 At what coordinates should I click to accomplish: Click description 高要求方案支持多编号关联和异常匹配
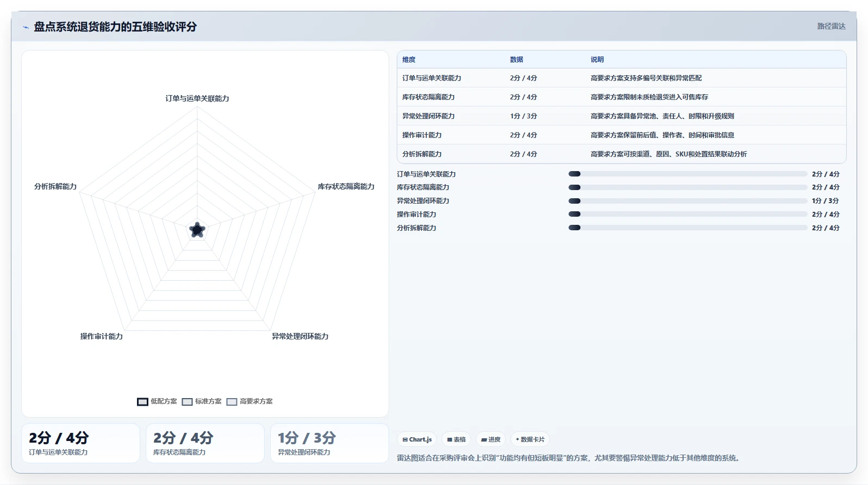646,78
